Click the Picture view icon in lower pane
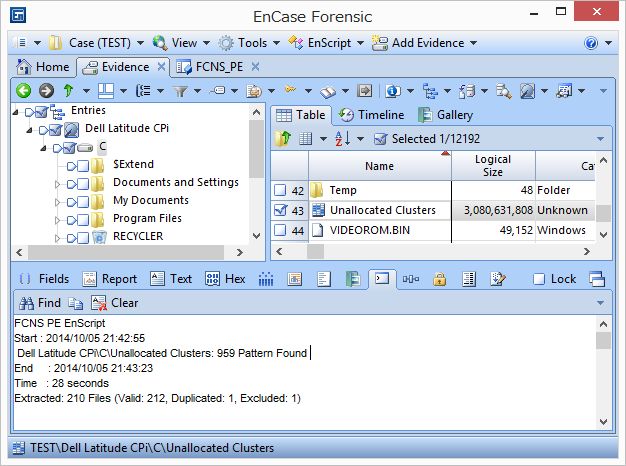 pyautogui.click(x=294, y=279)
